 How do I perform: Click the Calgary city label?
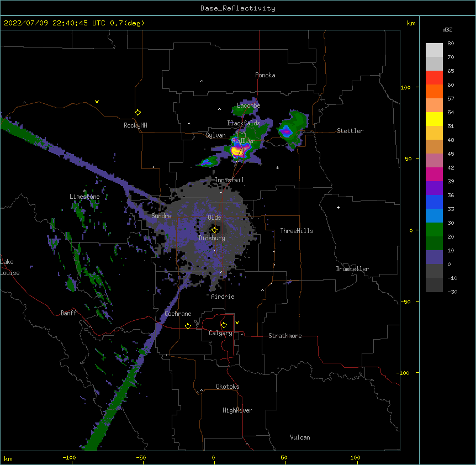click(x=221, y=333)
